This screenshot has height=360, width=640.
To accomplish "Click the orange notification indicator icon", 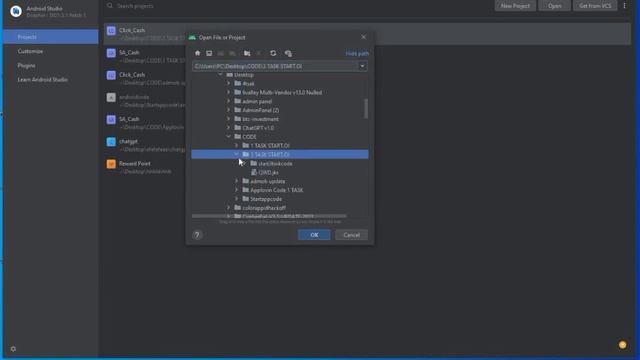I will (622, 345).
